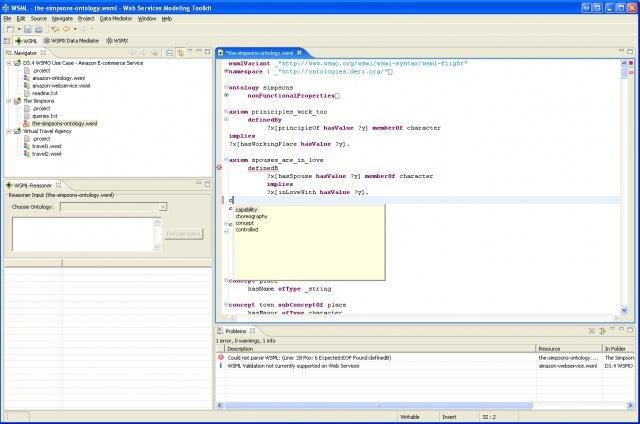Open the Help menu

click(167, 19)
